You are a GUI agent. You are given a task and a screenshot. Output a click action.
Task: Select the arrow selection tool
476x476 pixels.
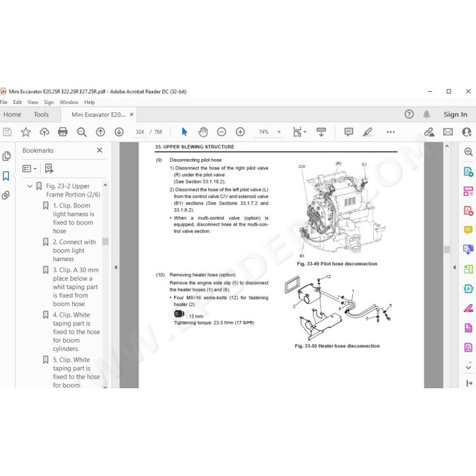pos(184,132)
